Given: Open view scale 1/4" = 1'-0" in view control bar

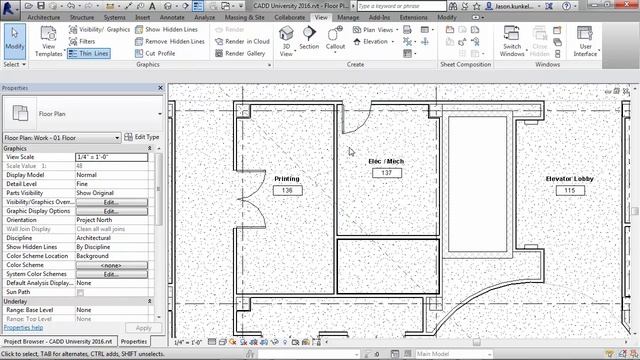Looking at the screenshot, I should click(188, 342).
